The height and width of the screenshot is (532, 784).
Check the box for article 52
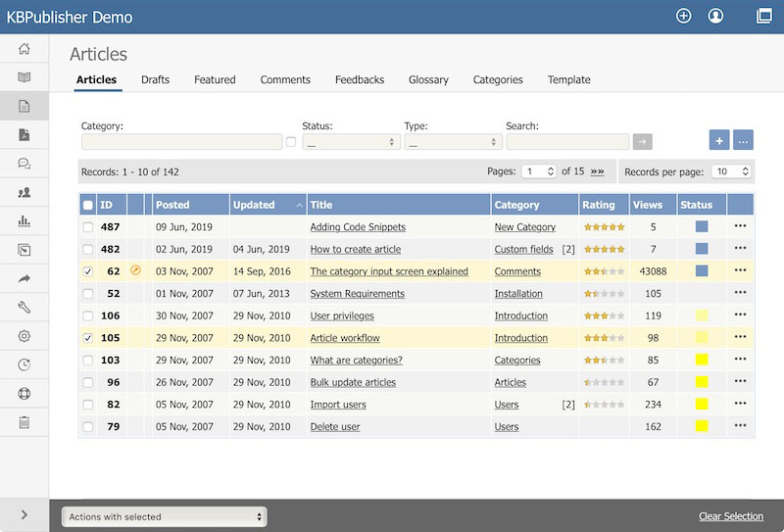pyautogui.click(x=87, y=294)
